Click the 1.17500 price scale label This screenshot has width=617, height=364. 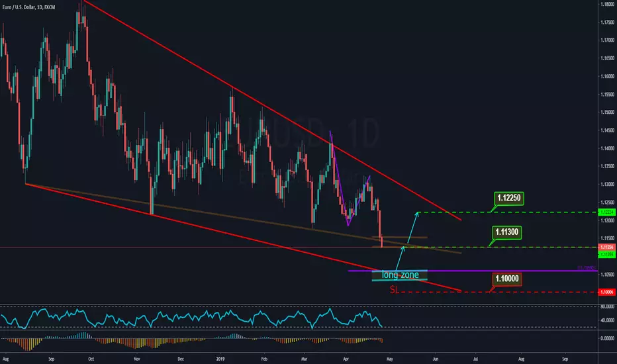[x=607, y=23]
